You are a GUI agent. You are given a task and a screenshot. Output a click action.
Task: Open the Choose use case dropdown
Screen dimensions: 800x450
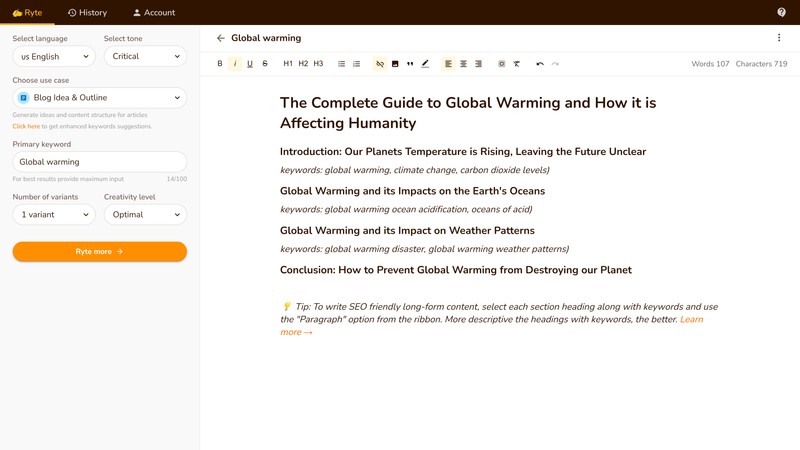(99, 98)
